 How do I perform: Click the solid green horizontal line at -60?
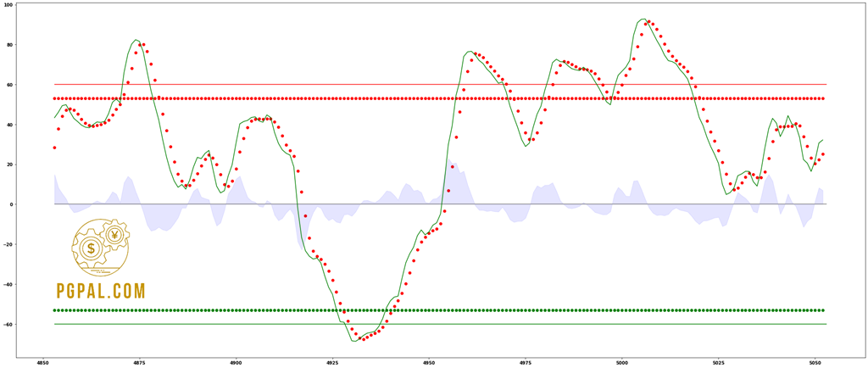(440, 324)
